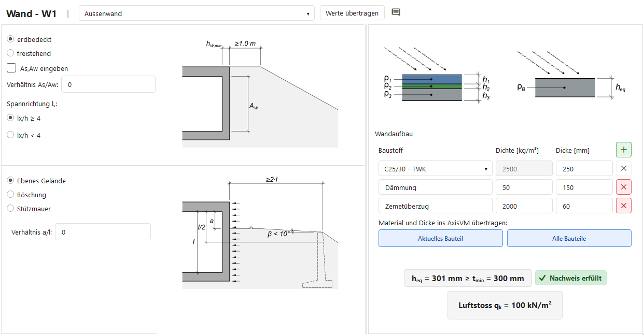Click the Dichte [kg/m³] column header
This screenshot has width=644, height=335.
point(517,151)
